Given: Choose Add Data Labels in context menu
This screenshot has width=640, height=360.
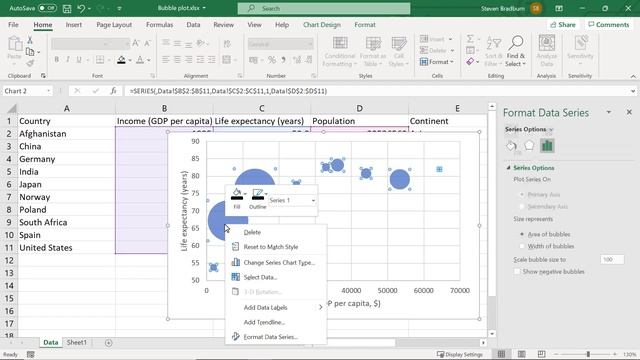Looking at the screenshot, I should (276, 307).
